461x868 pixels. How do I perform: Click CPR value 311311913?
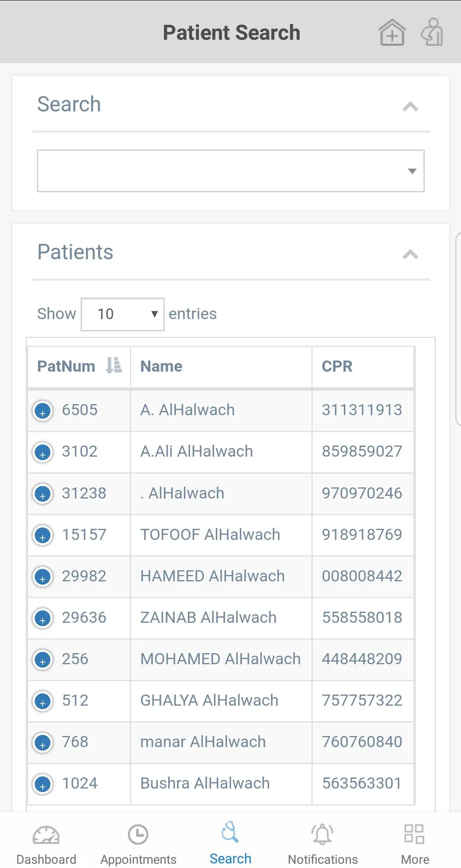click(x=362, y=410)
